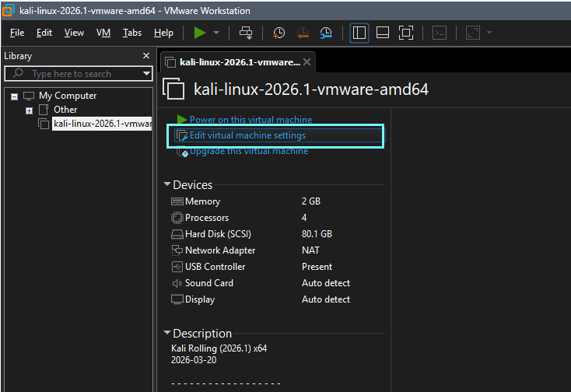
Task: Click the console view toolbar icon
Action: tap(440, 33)
